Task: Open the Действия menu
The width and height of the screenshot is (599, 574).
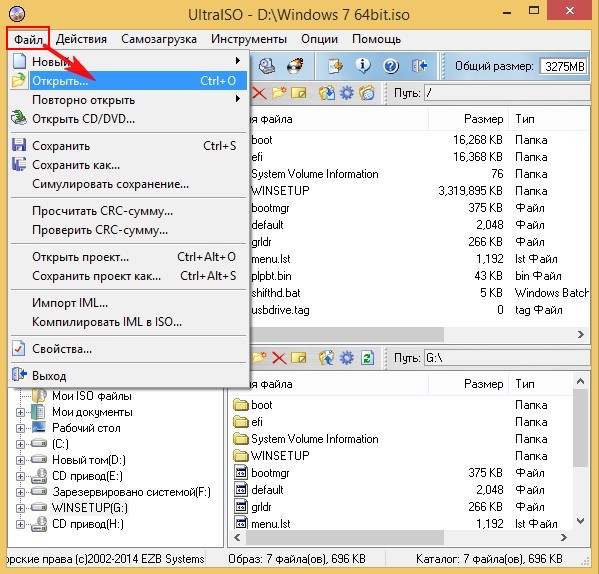Action: (x=81, y=39)
